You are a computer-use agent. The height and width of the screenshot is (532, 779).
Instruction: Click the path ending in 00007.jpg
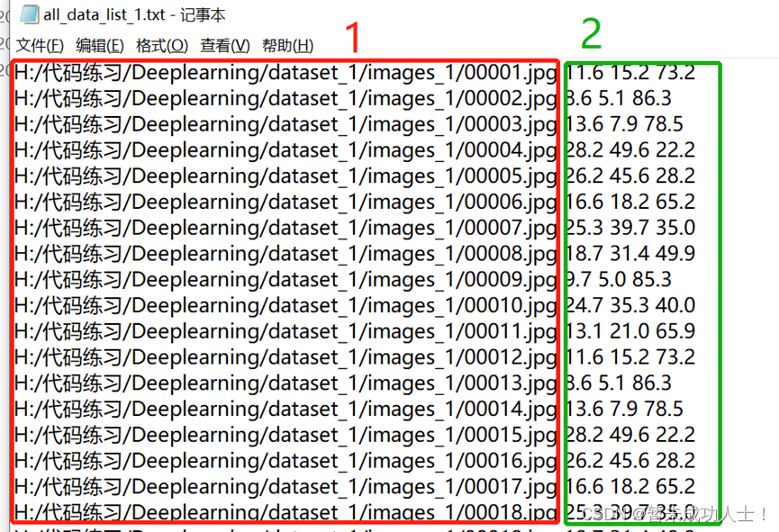point(285,228)
